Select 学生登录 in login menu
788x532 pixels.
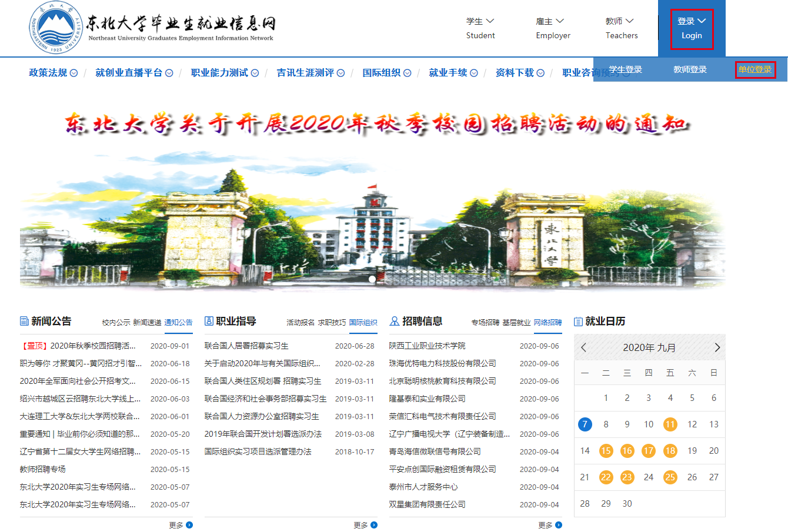coord(625,69)
